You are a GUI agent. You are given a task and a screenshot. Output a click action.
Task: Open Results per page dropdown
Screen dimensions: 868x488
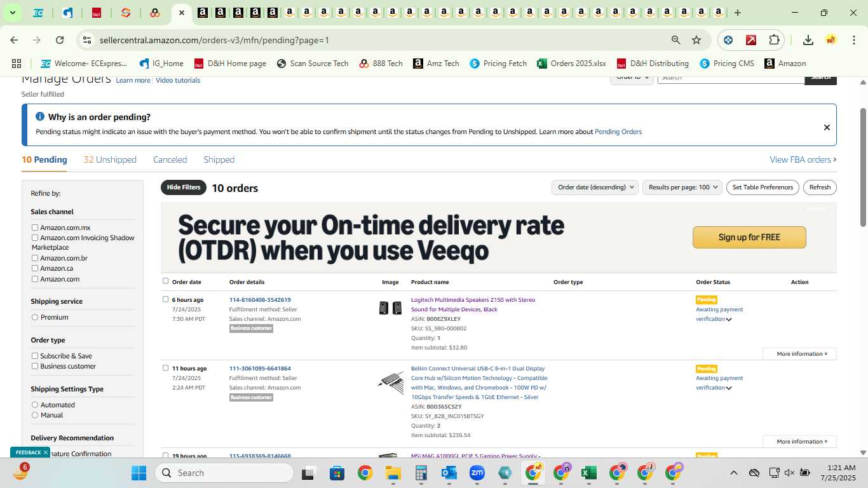[x=682, y=187]
